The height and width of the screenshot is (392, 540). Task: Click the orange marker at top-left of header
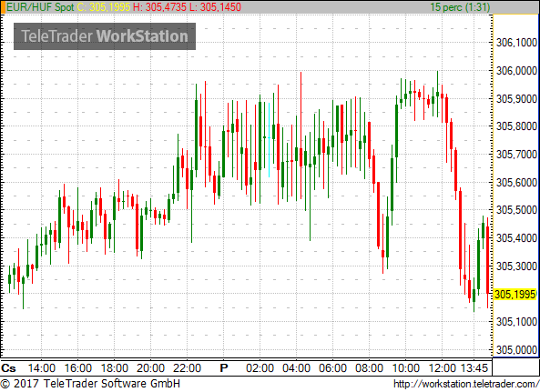pyautogui.click(x=3, y=7)
